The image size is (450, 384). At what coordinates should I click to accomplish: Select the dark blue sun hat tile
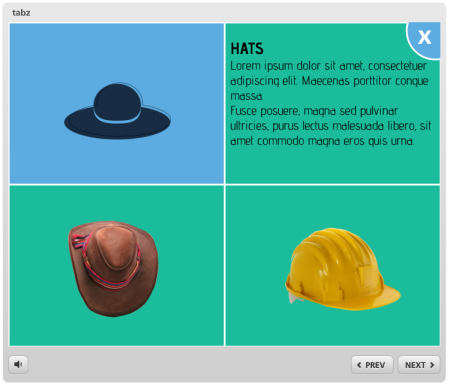tap(117, 103)
